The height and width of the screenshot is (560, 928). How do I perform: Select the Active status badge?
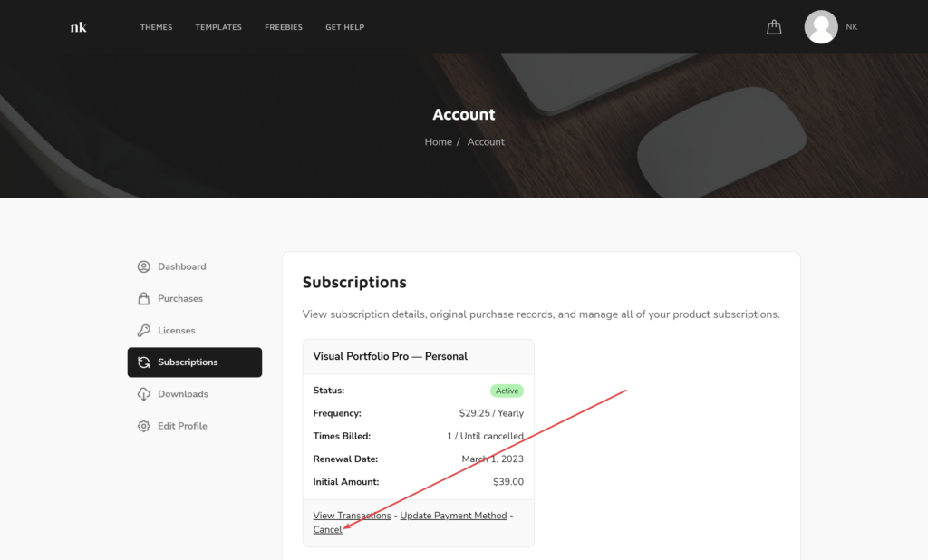coord(507,391)
